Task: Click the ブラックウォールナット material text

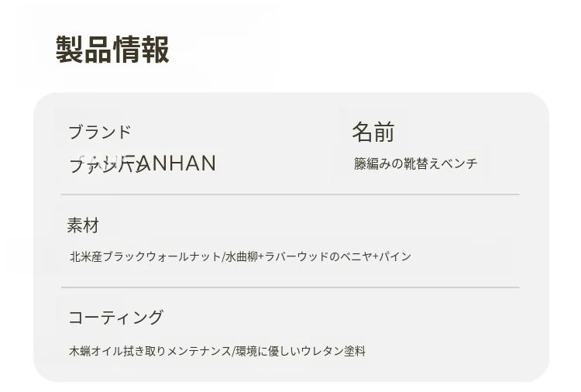Action: (x=161, y=256)
